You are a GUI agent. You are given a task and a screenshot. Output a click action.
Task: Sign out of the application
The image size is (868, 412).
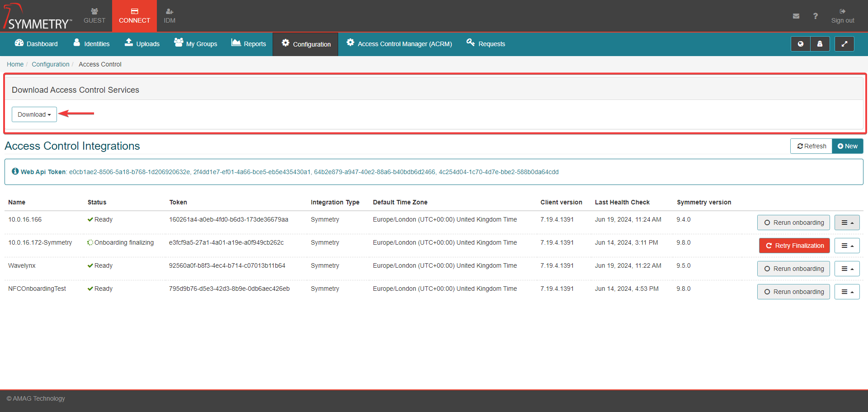point(843,16)
